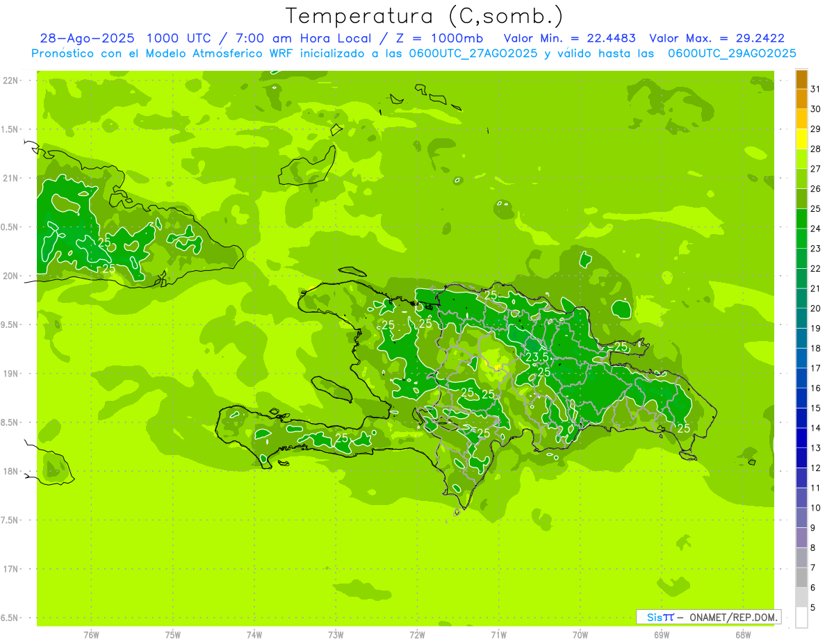The width and height of the screenshot is (834, 644).
Task: Click the grey swatch between 6 and 7
Action: (x=801, y=577)
